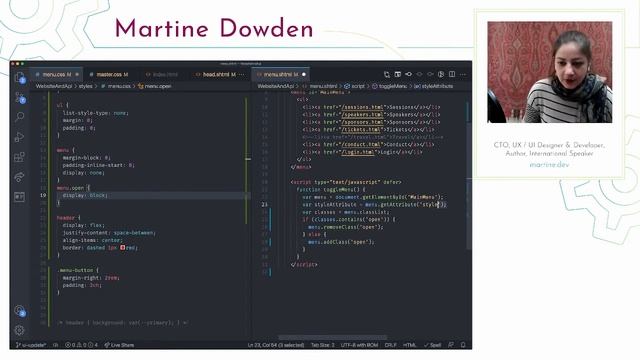Change UTF-8 with BOM encoding
Image resolution: width=640 pixels, height=360 pixels.
(x=359, y=345)
